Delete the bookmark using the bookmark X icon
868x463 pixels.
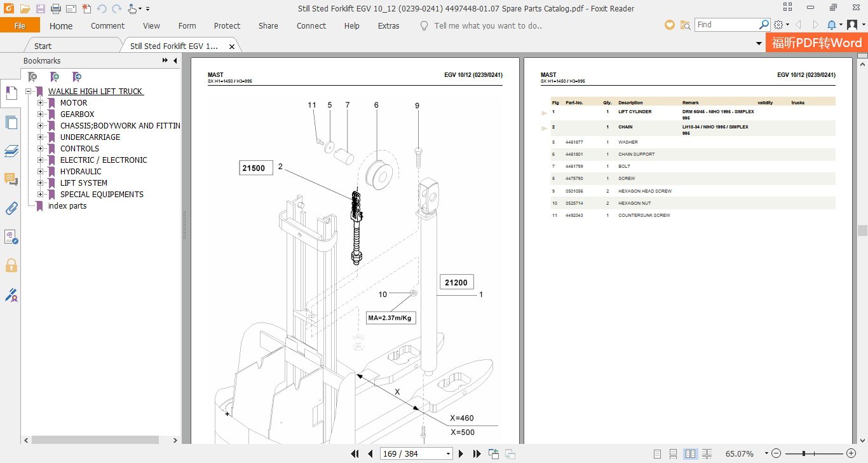click(x=33, y=77)
